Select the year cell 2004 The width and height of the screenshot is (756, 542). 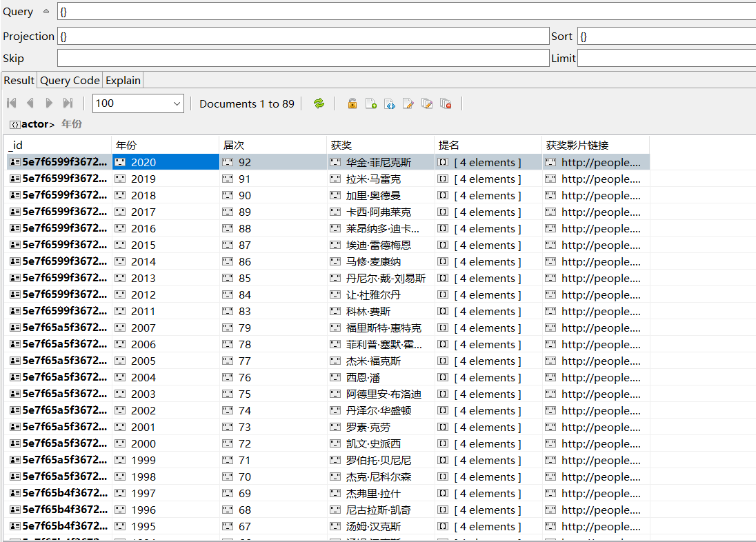[x=166, y=377]
